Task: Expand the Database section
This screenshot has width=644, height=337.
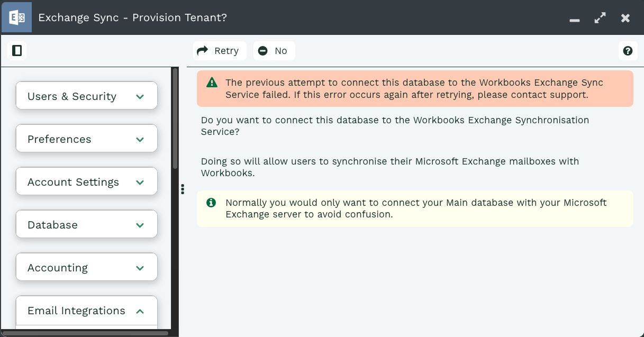Action: pos(87,224)
